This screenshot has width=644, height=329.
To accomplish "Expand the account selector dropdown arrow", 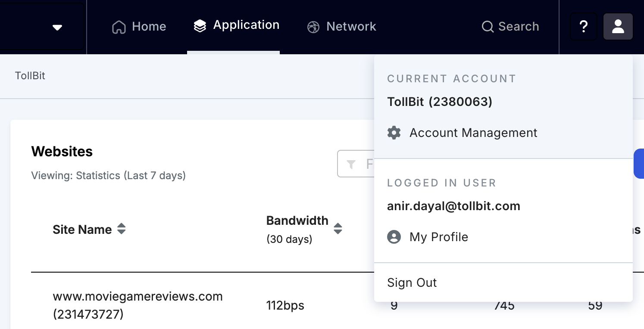I will [x=57, y=28].
